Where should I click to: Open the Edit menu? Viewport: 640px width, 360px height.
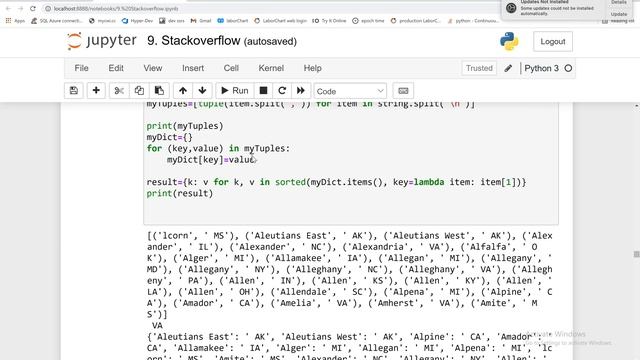(x=116, y=68)
